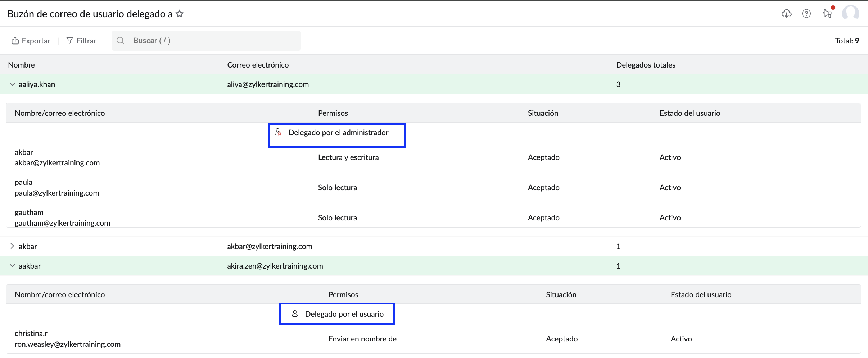Click the user delegate person icon

click(x=295, y=313)
